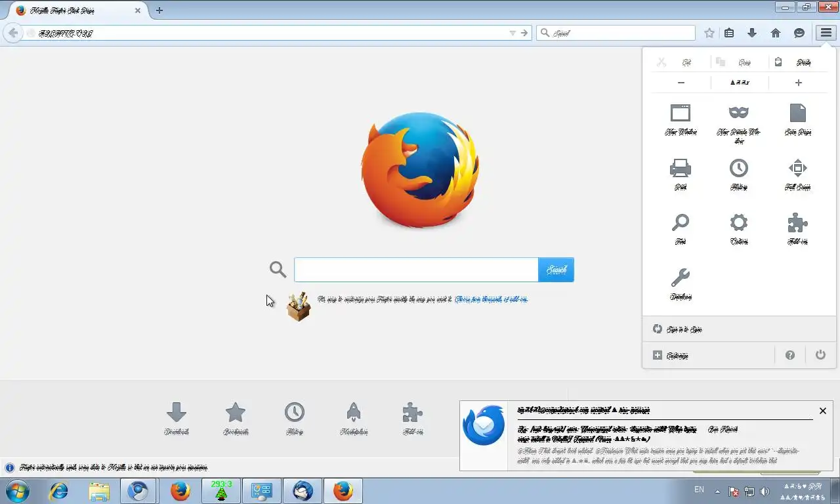Image resolution: width=840 pixels, height=504 pixels.
Task: Click the start page search field
Action: coord(416,270)
